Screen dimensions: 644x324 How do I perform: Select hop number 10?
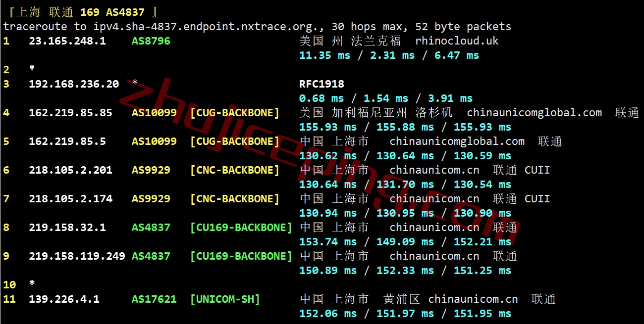[9, 285]
